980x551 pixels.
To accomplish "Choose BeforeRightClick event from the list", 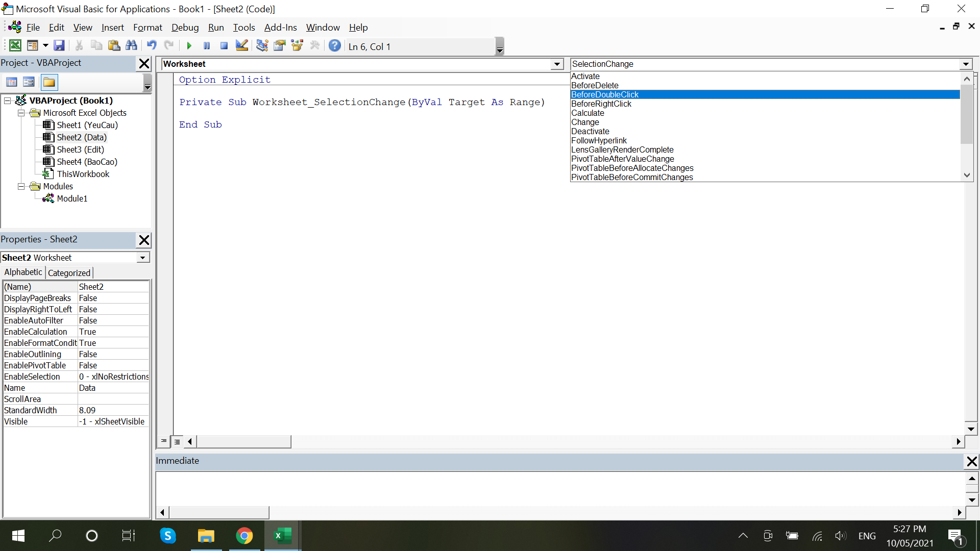I will click(765, 104).
